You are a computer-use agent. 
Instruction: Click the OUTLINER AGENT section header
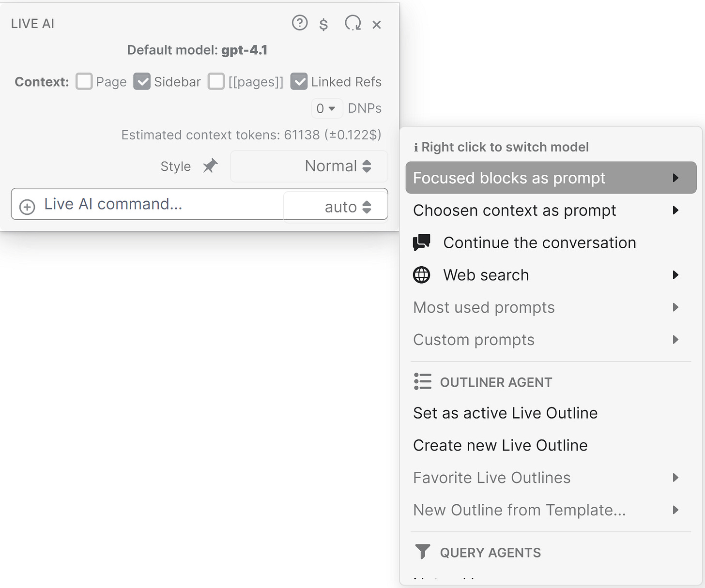coord(496,382)
